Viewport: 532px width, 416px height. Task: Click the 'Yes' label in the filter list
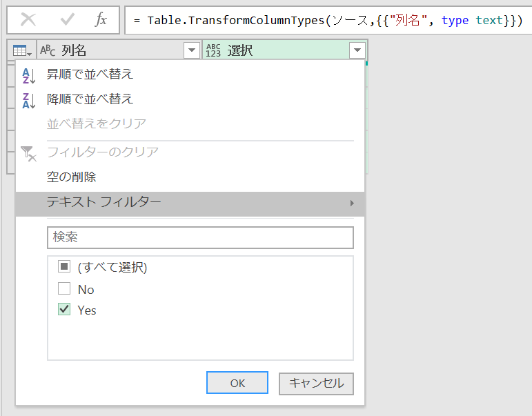(x=87, y=310)
